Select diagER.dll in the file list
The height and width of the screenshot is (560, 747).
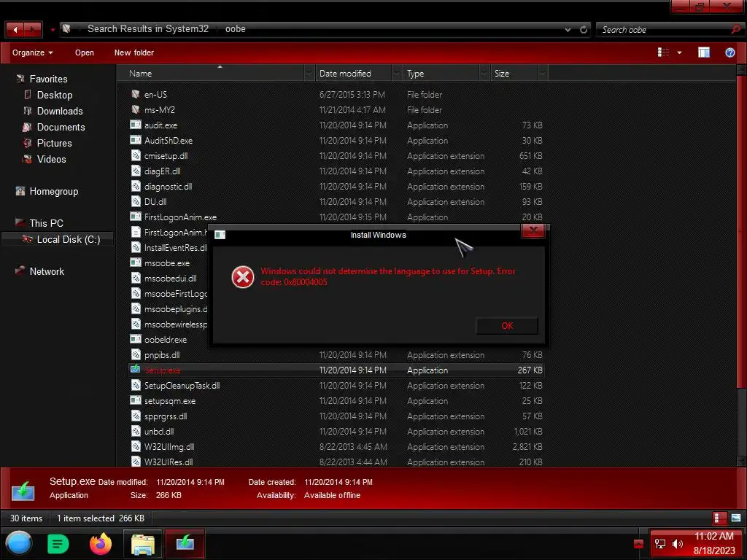click(x=162, y=171)
